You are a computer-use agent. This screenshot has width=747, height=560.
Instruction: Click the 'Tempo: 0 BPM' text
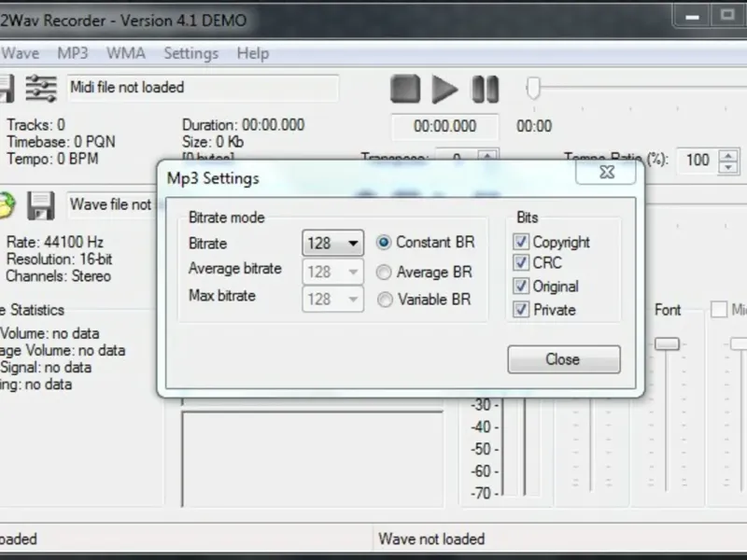pos(52,159)
